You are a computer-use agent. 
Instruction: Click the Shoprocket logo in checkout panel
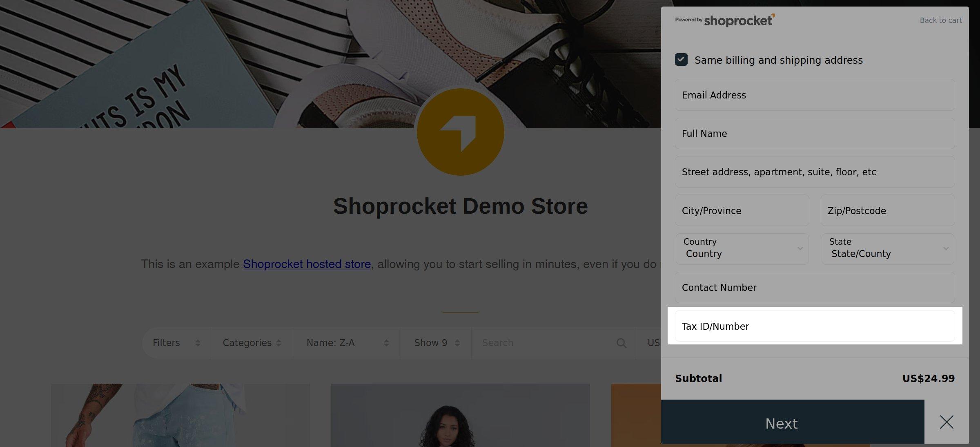tap(725, 20)
